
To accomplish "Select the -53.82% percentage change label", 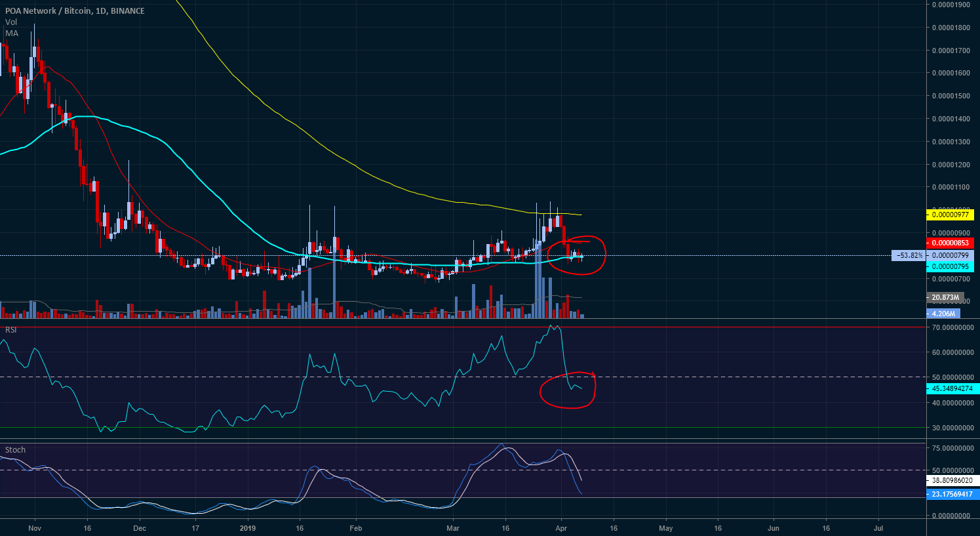I will [x=908, y=255].
